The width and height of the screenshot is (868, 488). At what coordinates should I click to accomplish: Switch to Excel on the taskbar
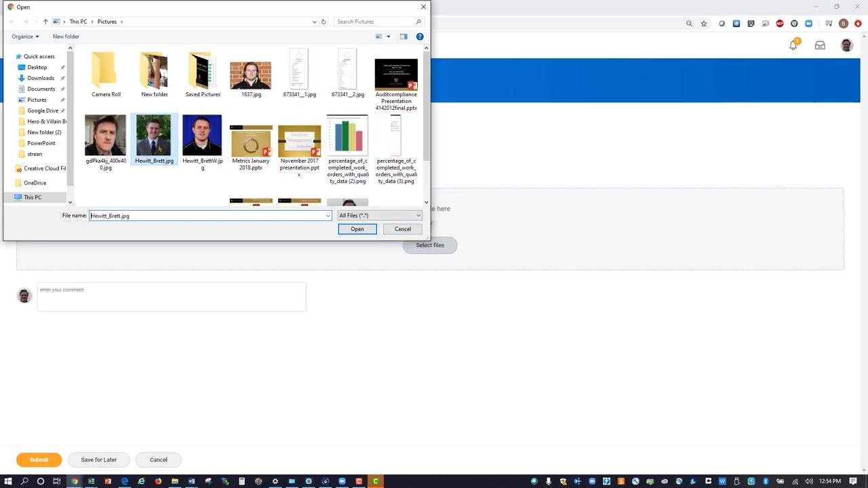tap(91, 481)
